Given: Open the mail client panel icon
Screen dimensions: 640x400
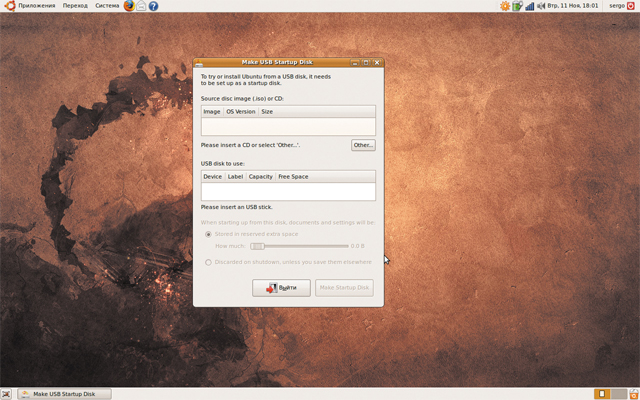Looking at the screenshot, I should tap(141, 6).
